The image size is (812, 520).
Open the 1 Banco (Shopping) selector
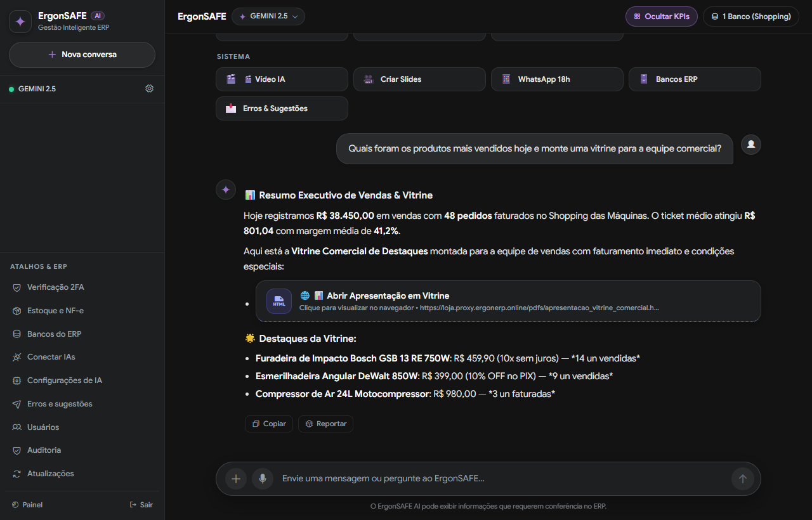tap(750, 16)
